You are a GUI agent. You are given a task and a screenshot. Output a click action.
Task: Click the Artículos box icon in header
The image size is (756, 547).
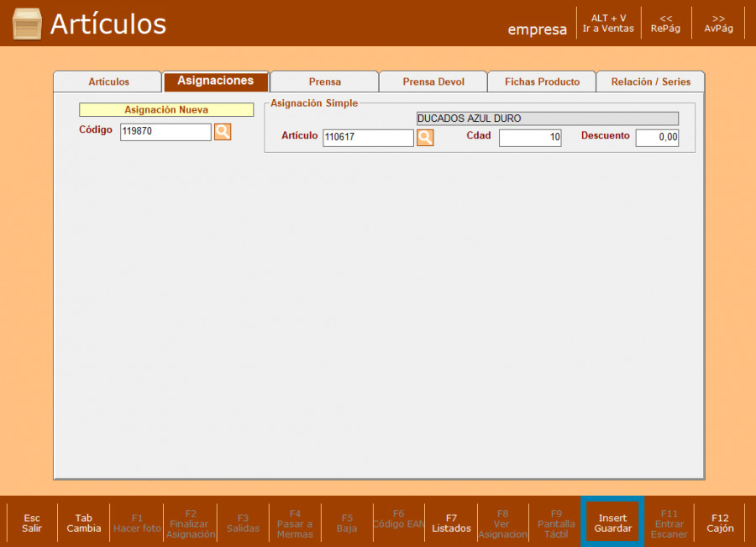tap(27, 24)
